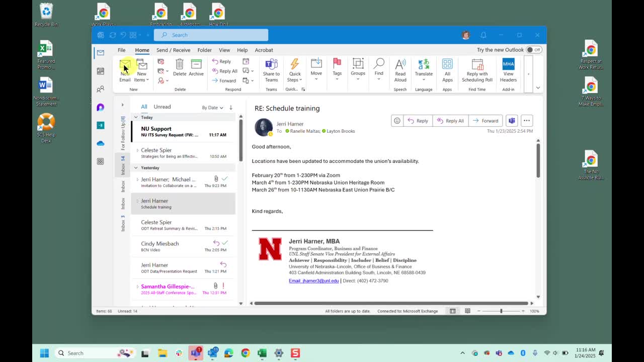
Task: Open Excel from the Windows taskbar
Action: (262, 353)
